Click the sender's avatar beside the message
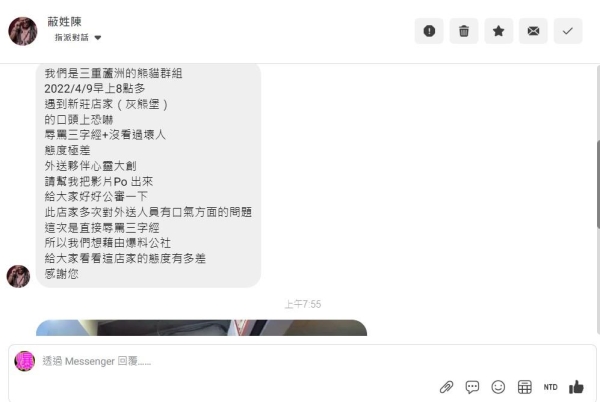Viewport: 600px width, 402px height. (x=18, y=276)
